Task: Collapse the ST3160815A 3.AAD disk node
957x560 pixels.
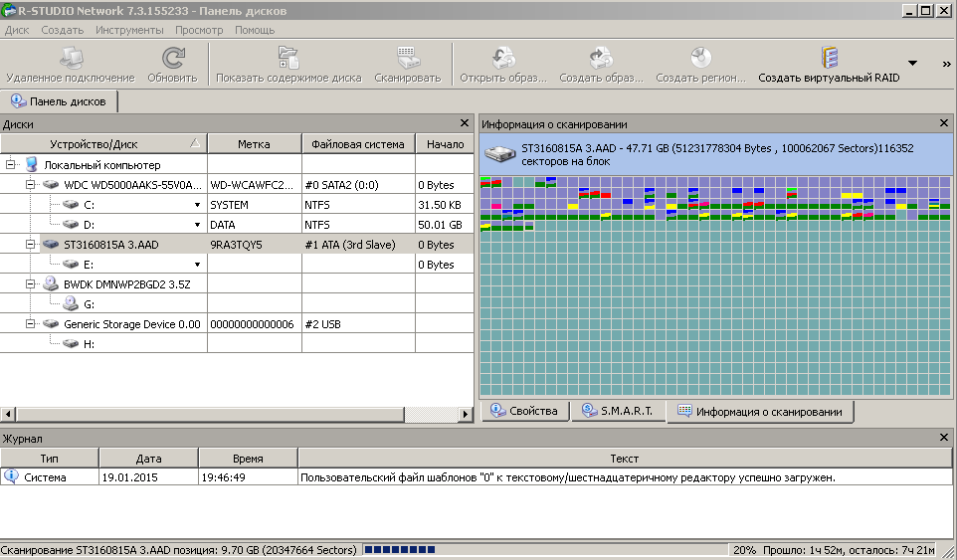Action: click(29, 244)
